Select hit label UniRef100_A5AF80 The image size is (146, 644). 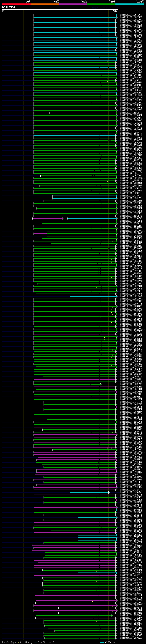click(x=131, y=42)
